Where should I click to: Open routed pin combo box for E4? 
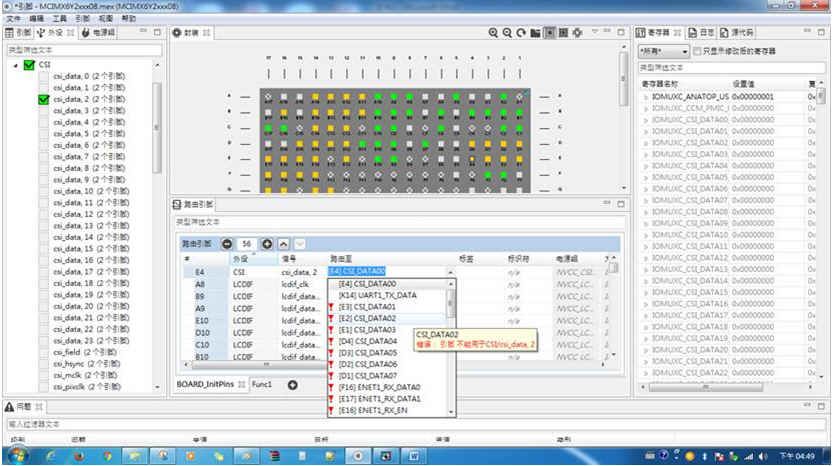tap(450, 272)
